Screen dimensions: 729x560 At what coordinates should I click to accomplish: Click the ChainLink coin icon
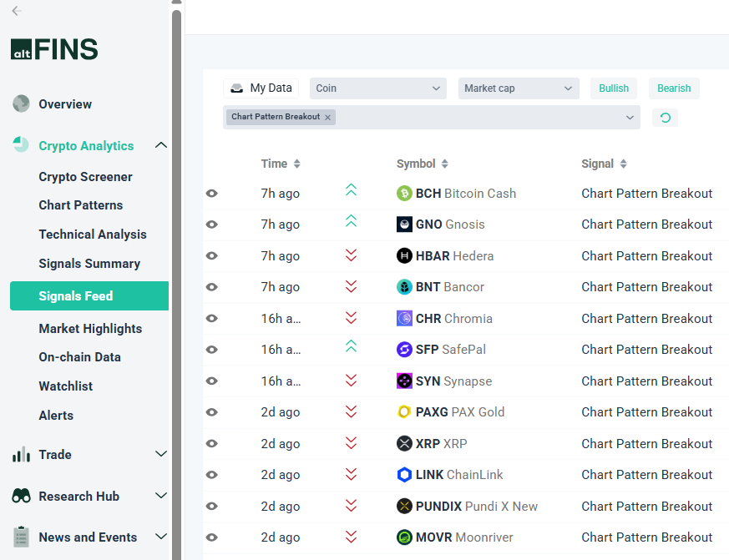coord(404,475)
